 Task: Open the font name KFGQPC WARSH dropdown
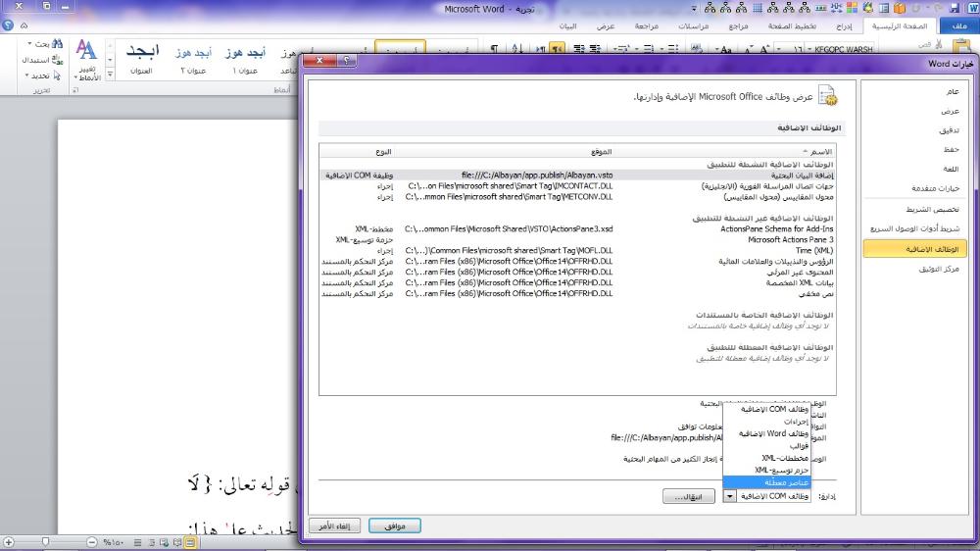coord(810,49)
